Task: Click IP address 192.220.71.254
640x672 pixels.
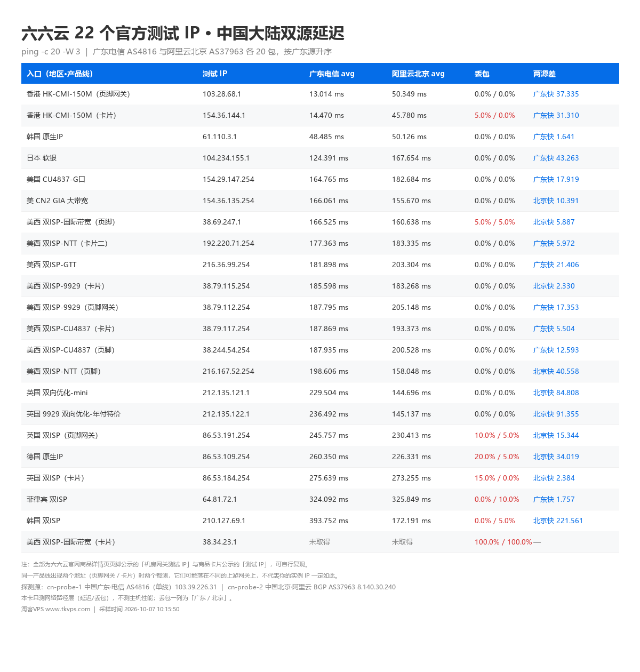Action: click(228, 243)
